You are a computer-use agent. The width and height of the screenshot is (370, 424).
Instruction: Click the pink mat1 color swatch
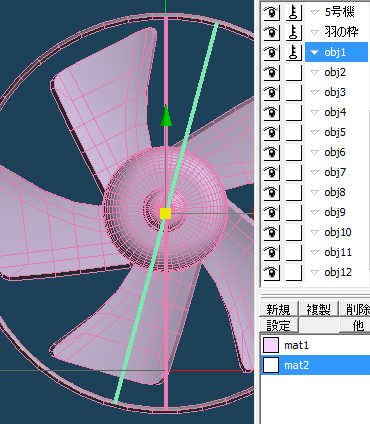(271, 345)
